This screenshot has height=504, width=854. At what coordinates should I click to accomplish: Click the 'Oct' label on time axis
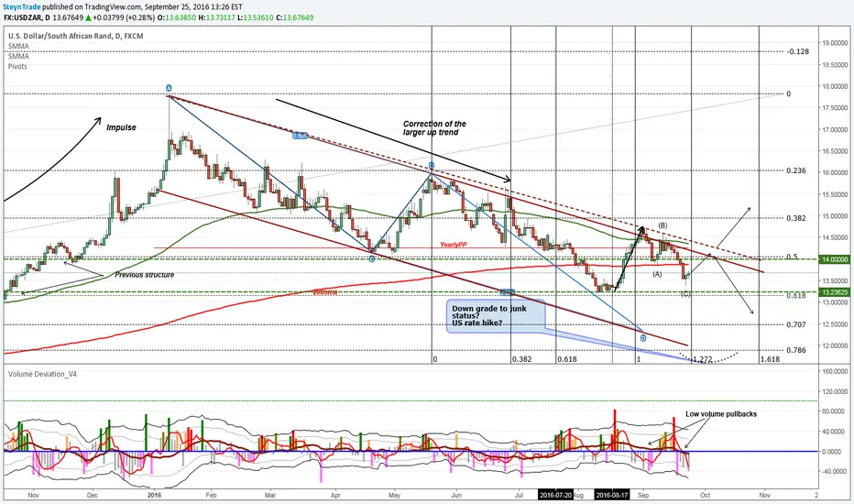(x=706, y=495)
